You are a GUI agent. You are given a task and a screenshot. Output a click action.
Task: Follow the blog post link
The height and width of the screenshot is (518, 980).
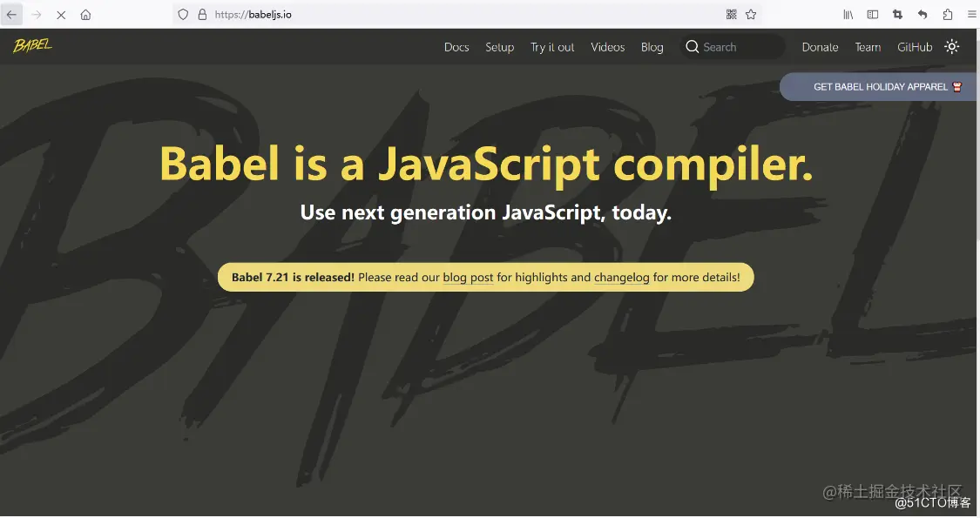(x=468, y=278)
